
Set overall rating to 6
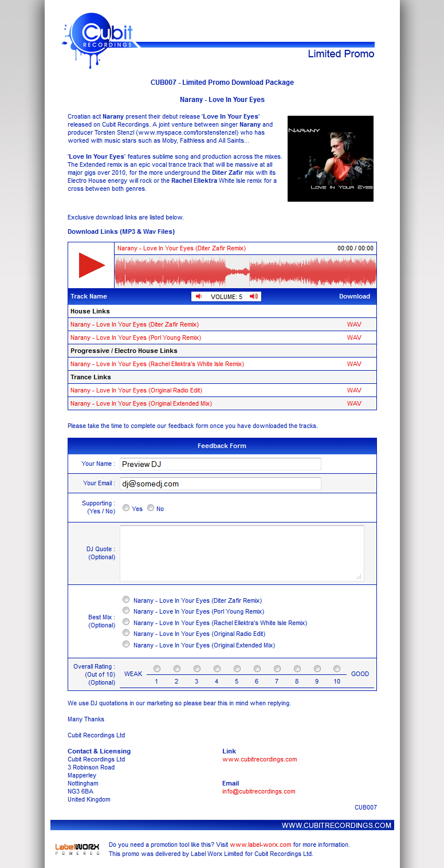(x=257, y=669)
